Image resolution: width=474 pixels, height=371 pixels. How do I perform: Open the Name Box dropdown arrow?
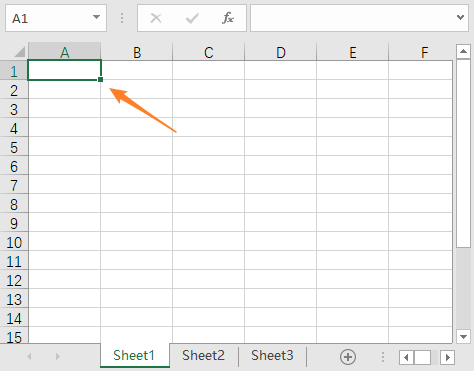(96, 17)
